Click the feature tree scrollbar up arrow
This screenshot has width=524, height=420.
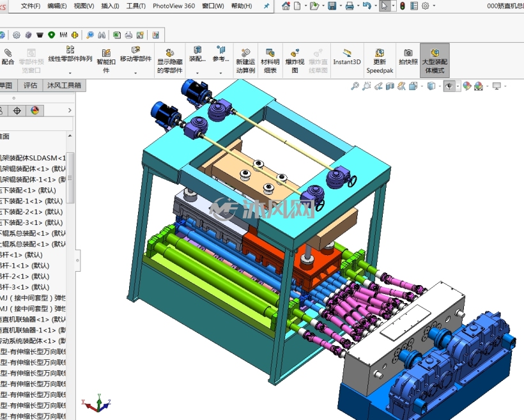(70, 136)
